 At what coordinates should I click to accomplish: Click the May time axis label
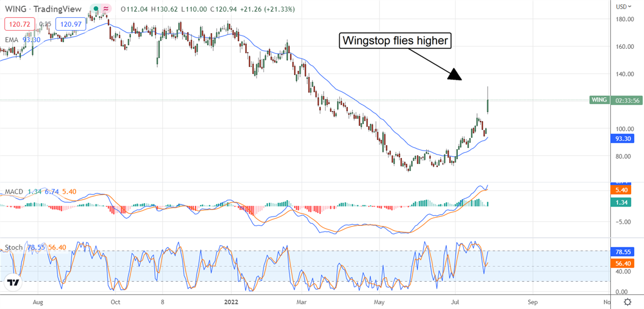[x=380, y=303]
